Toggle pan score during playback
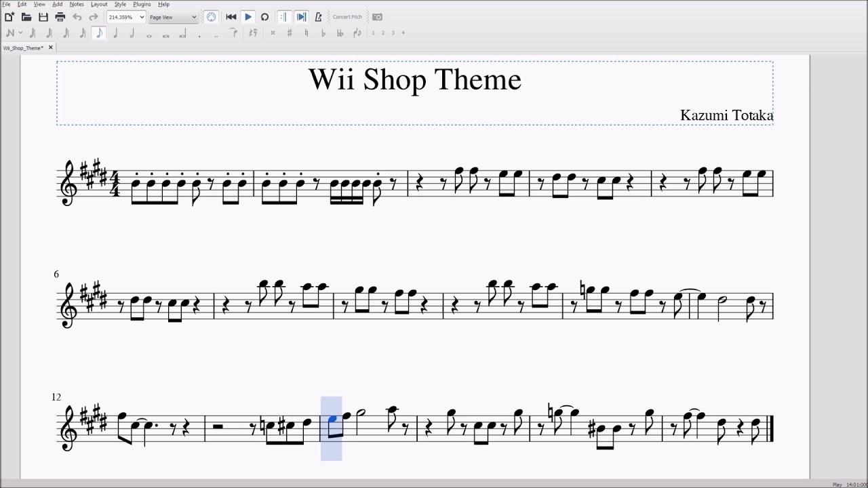This screenshot has height=488, width=868. click(301, 17)
